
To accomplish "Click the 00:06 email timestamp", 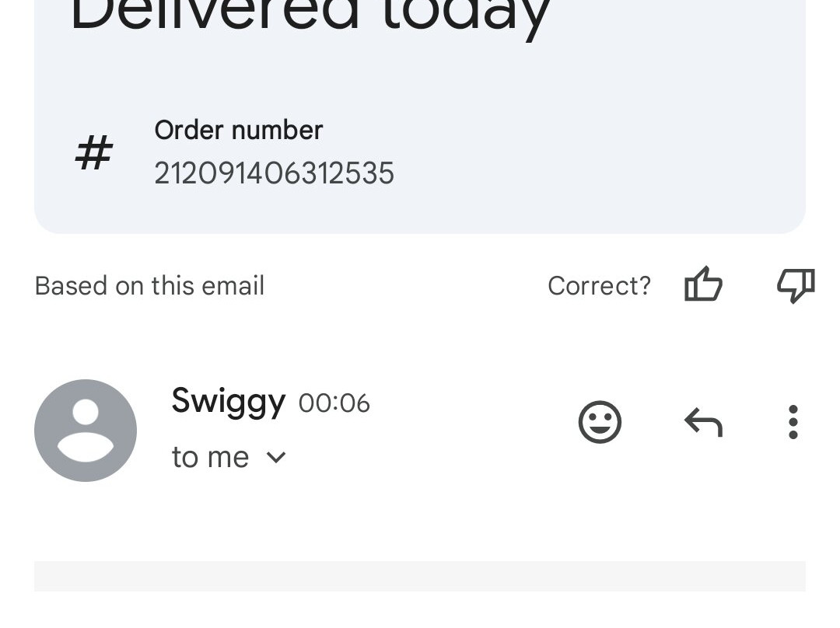I will point(334,403).
